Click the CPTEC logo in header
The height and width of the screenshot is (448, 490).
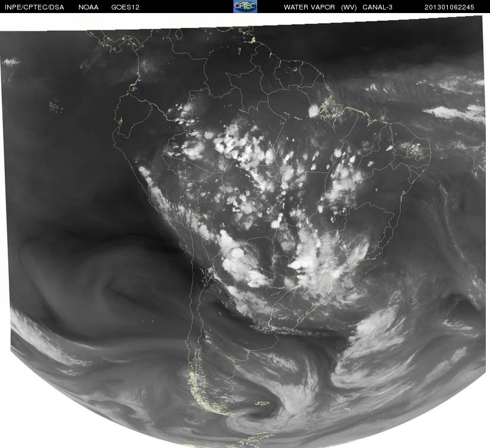pyautogui.click(x=245, y=7)
